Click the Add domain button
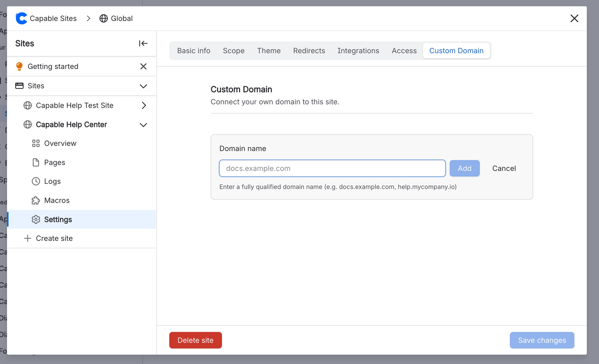This screenshot has width=599, height=364. tap(464, 168)
